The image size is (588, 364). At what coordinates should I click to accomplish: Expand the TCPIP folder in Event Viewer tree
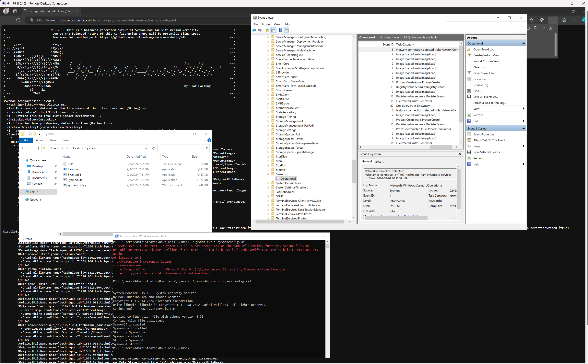(268, 196)
